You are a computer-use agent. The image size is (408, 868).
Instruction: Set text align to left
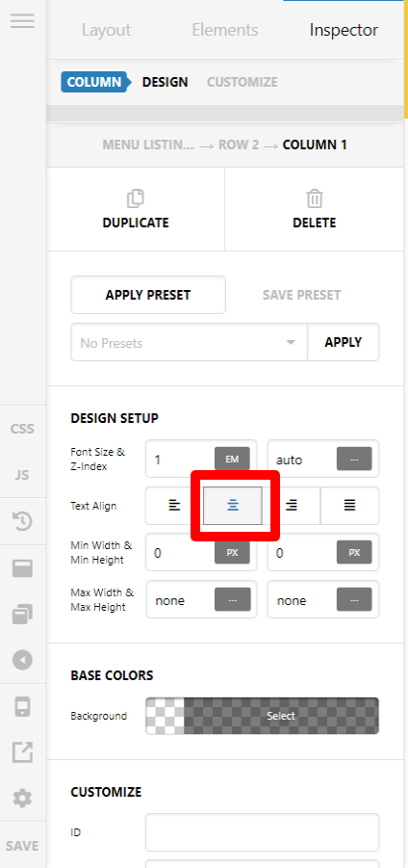(x=175, y=506)
